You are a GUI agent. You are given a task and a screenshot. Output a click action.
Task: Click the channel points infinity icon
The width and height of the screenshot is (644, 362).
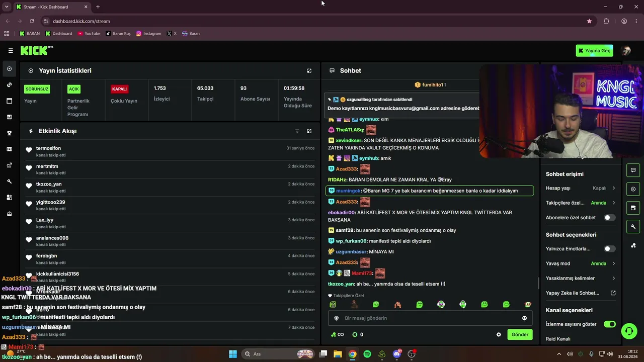(337, 335)
